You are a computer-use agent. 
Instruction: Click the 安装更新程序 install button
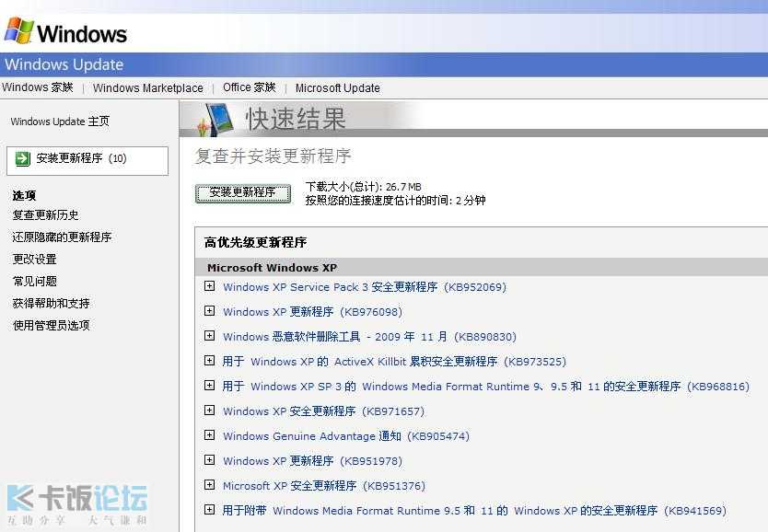click(243, 193)
